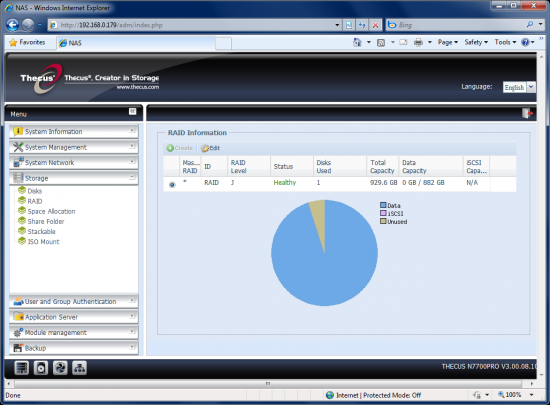550x405 pixels.
Task: Click the RSS feeds icon
Action: 381,42
